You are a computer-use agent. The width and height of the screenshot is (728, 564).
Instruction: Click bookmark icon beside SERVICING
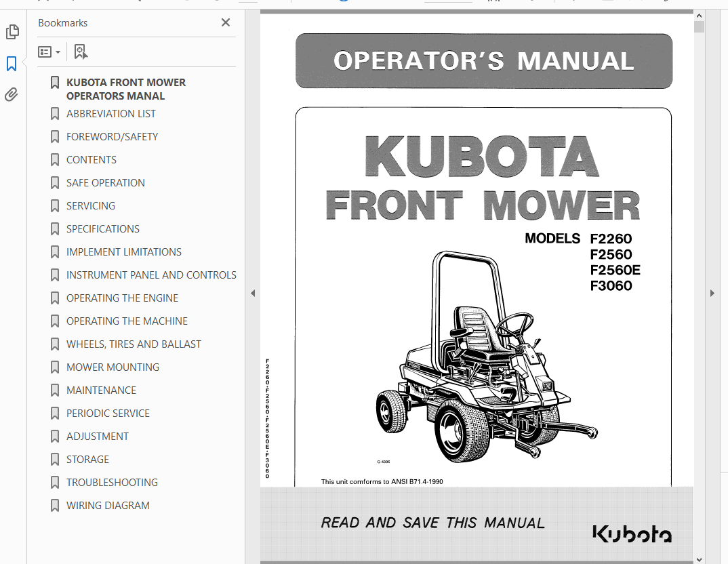coord(55,205)
